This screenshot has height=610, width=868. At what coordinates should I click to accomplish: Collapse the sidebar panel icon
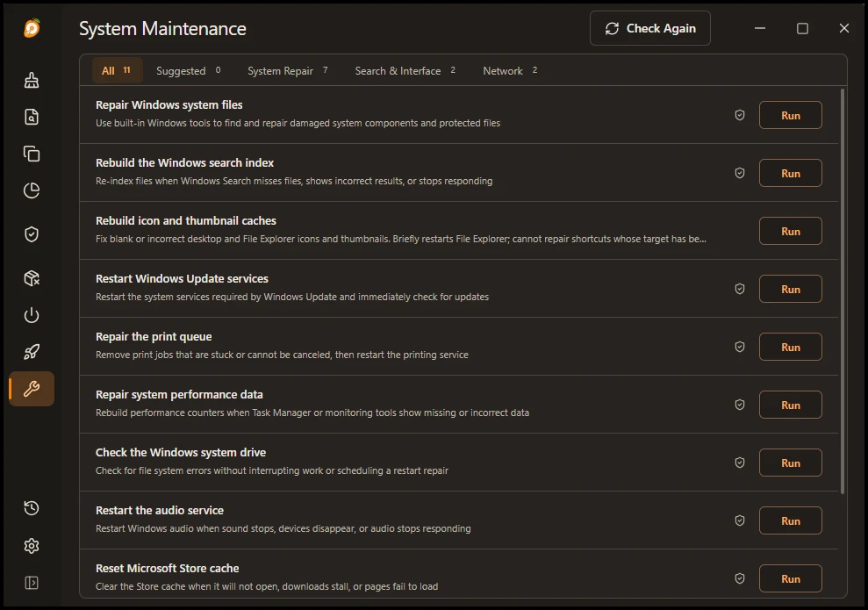pos(32,583)
